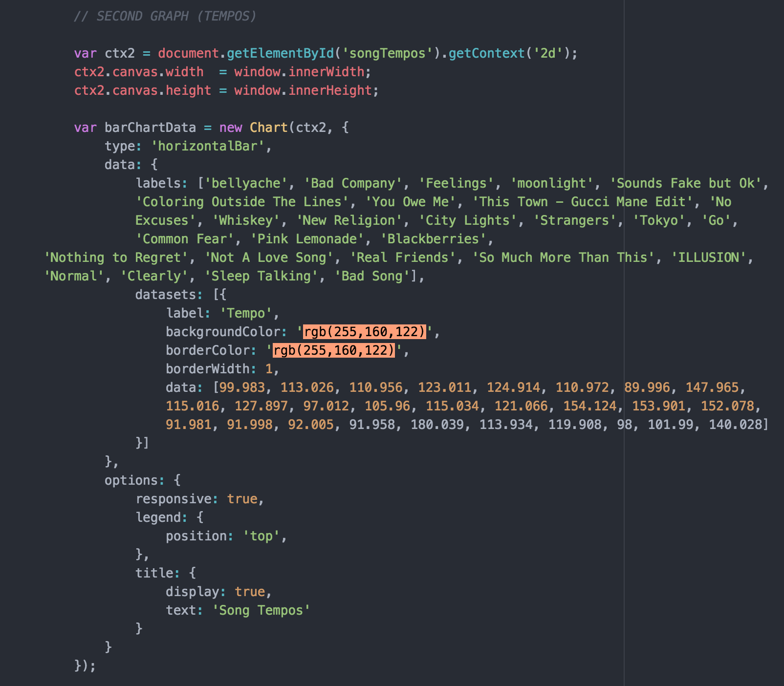Place cursor on getElementById method
Image resolution: width=784 pixels, height=686 pixels.
[x=281, y=53]
